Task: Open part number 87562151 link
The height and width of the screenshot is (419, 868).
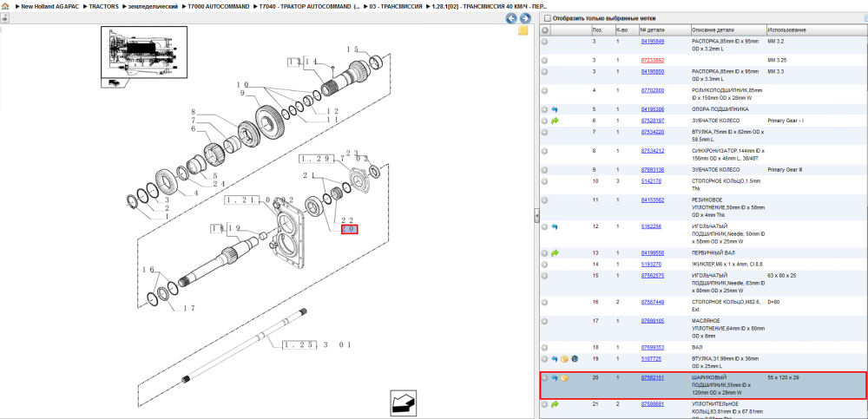Action: click(653, 378)
